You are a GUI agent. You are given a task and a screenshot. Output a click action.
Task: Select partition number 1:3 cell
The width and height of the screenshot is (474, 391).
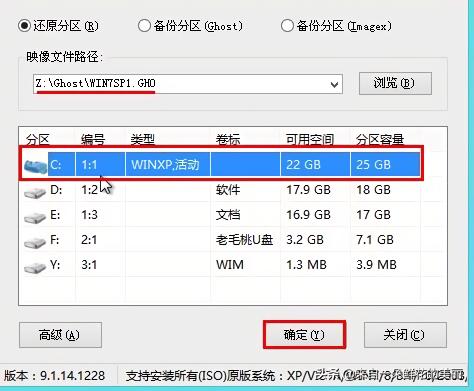click(x=89, y=215)
